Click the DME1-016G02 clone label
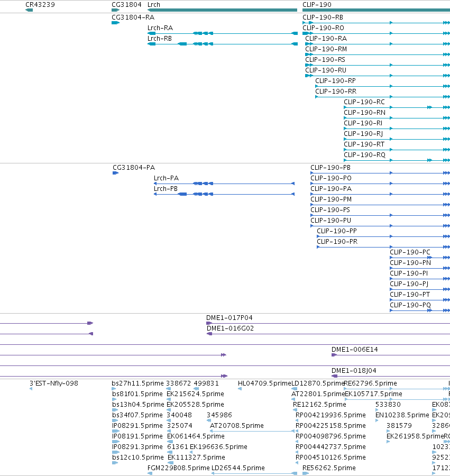This screenshot has height=476, width=450. (230, 328)
